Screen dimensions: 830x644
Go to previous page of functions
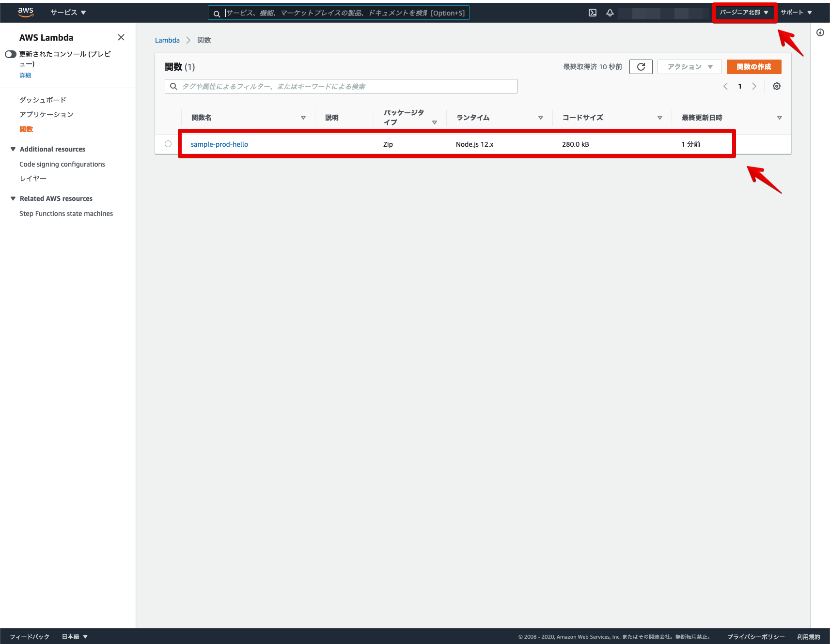[725, 86]
